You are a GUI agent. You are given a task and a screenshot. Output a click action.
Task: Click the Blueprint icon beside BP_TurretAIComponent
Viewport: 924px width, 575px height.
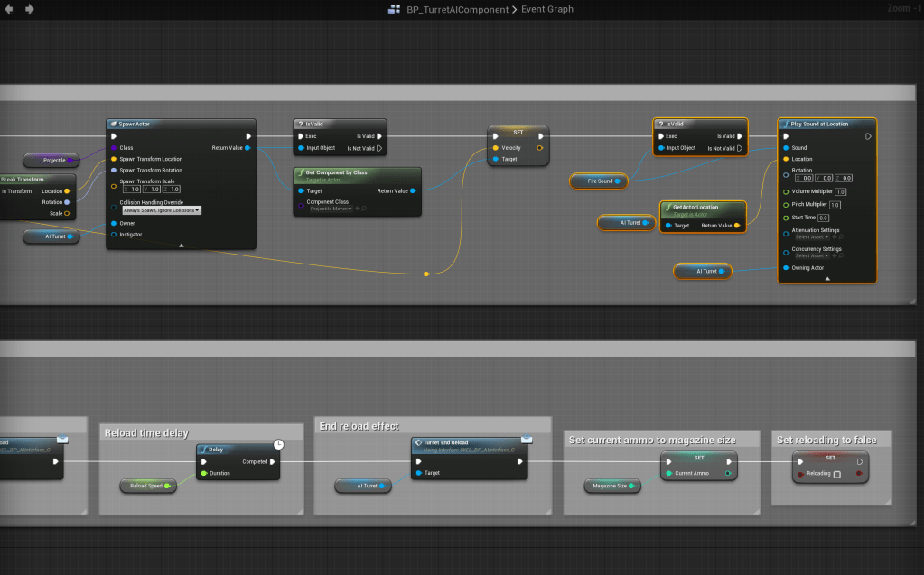(394, 10)
